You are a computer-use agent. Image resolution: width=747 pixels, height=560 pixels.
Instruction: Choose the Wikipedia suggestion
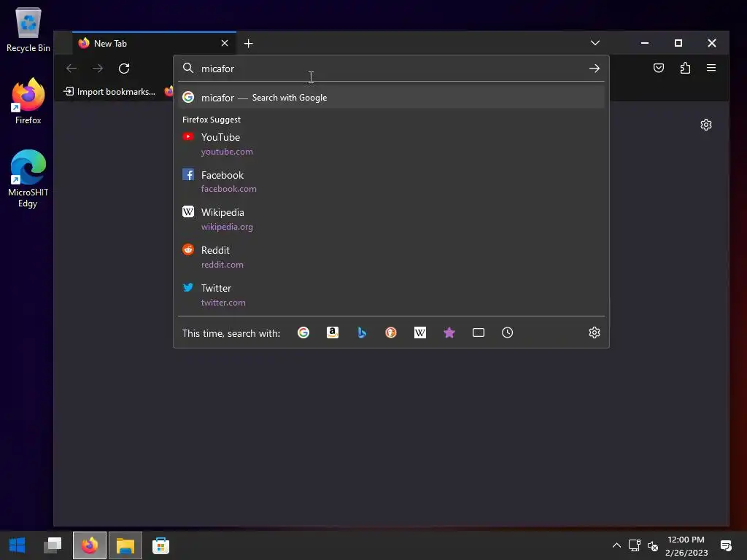pos(391,219)
